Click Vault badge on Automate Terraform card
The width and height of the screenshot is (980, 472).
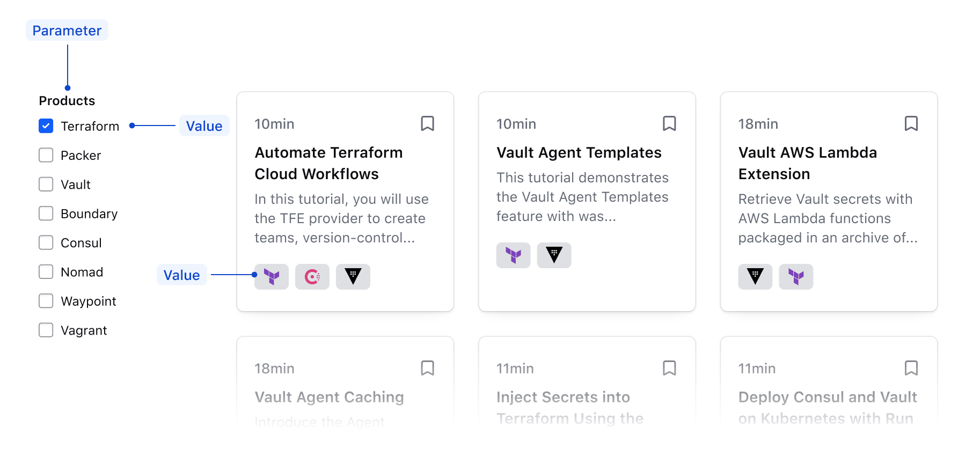353,277
